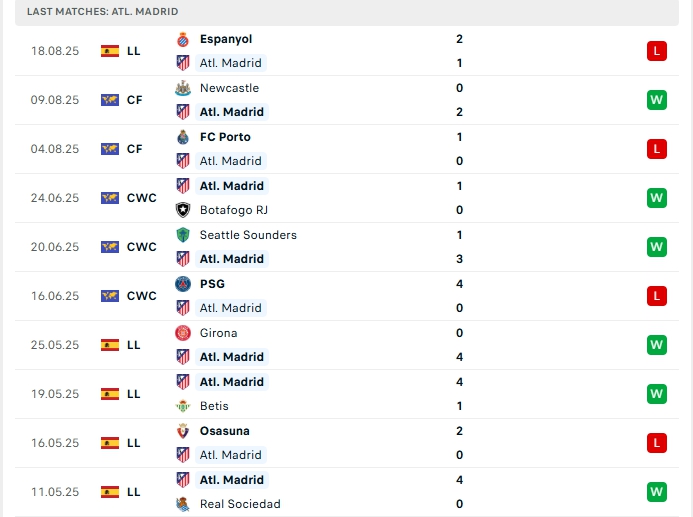Click the Betis club crest icon
The height and width of the screenshot is (517, 693).
183,406
